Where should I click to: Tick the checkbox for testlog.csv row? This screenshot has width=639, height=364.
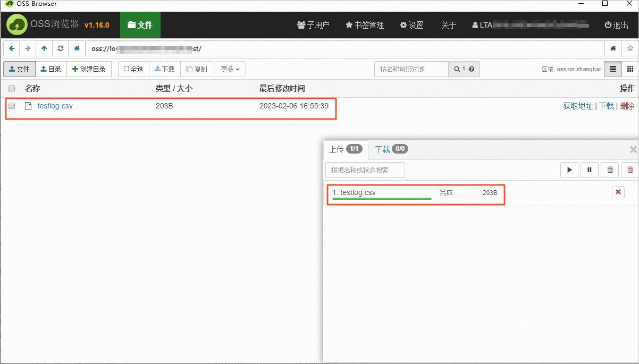12,106
